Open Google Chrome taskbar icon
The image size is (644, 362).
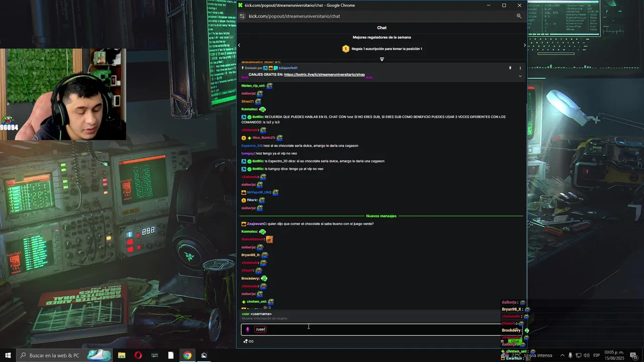pos(187,355)
